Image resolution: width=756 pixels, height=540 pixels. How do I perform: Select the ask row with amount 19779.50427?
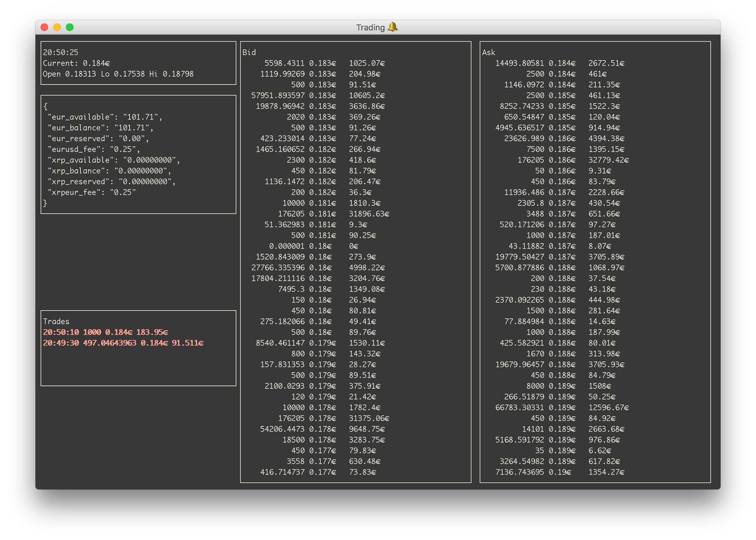tap(560, 257)
